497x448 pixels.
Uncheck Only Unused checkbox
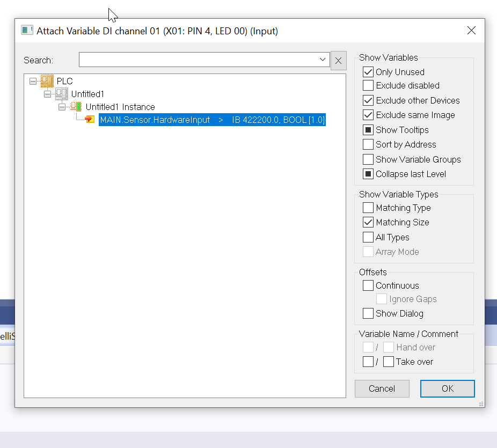(368, 72)
